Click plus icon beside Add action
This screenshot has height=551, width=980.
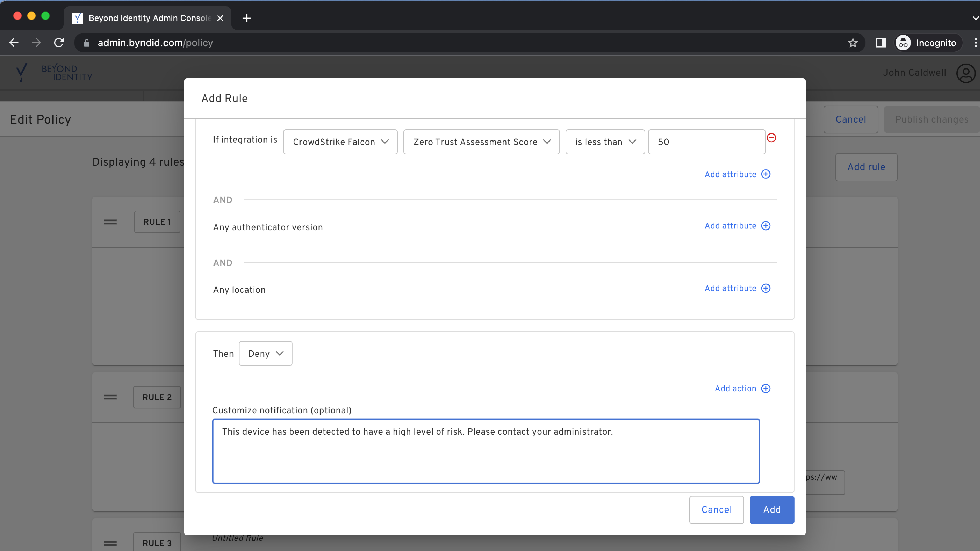(x=766, y=388)
